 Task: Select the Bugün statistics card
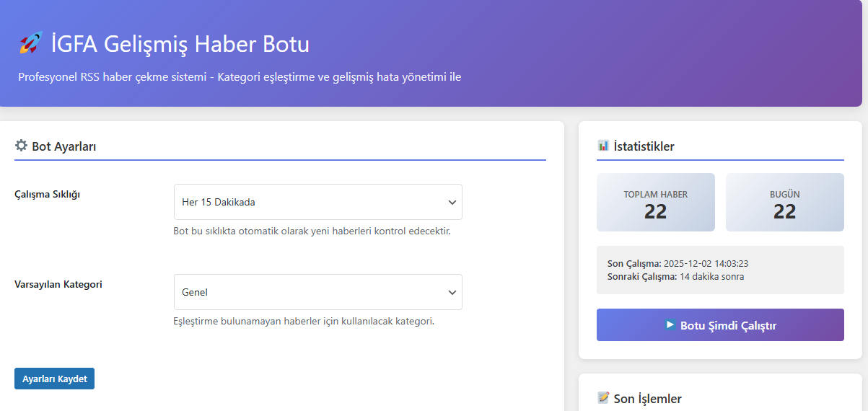pyautogui.click(x=784, y=203)
